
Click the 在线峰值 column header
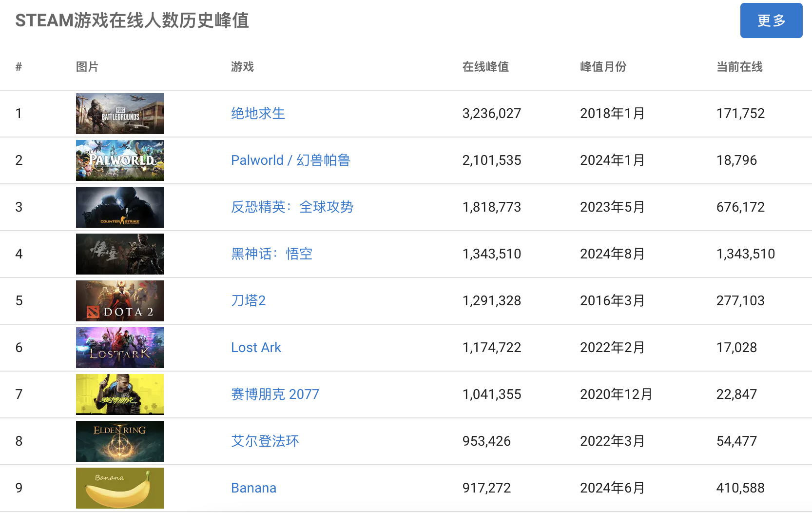point(485,67)
